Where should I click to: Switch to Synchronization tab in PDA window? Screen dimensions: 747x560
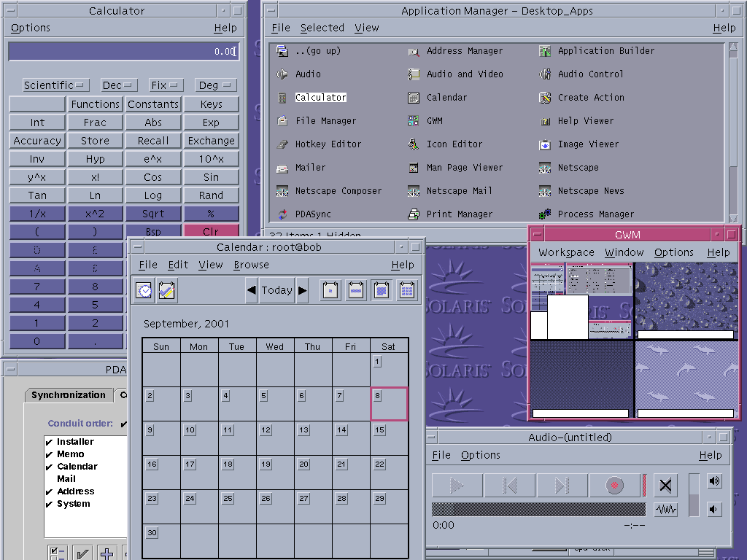tap(68, 395)
